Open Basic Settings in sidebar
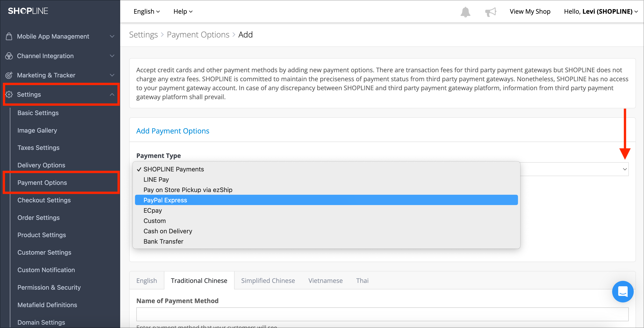The image size is (644, 328). (x=38, y=113)
